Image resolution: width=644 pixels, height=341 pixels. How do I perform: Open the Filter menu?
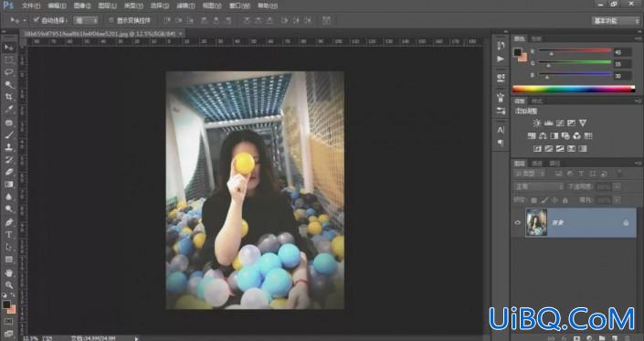pos(185,5)
